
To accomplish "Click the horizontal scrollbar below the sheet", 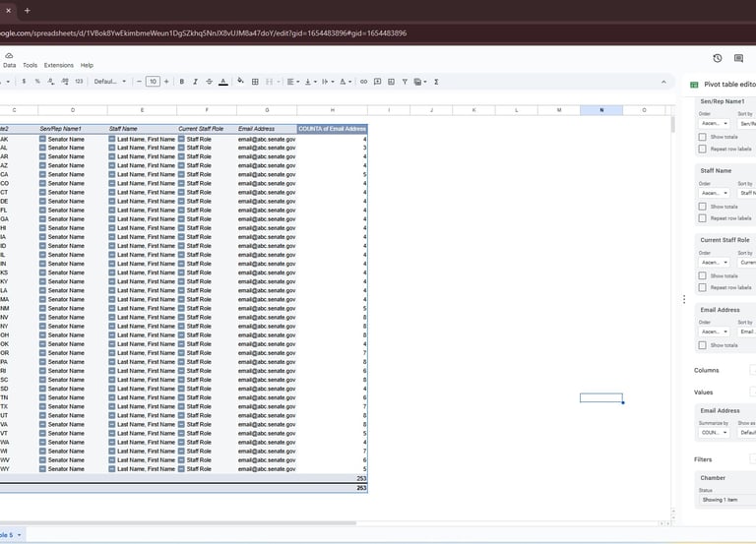I will click(178, 522).
